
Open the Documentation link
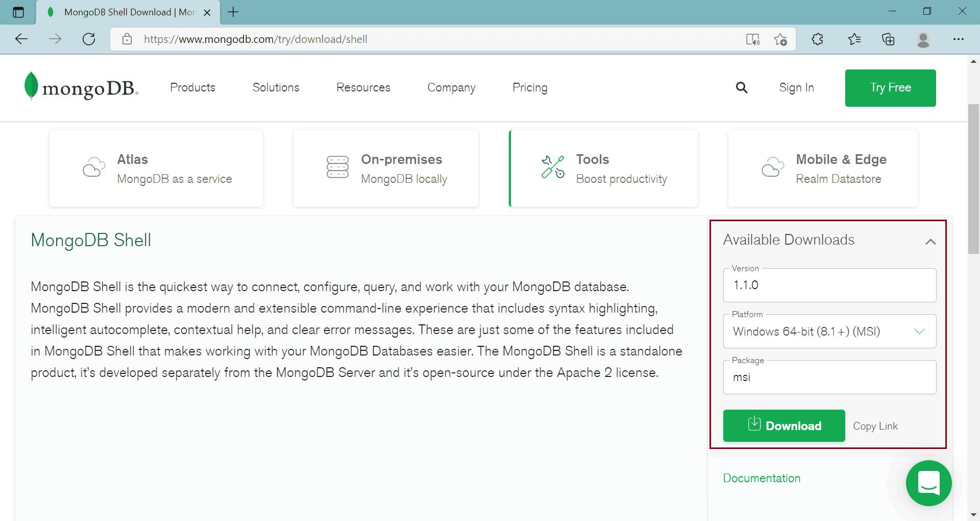[x=761, y=478]
